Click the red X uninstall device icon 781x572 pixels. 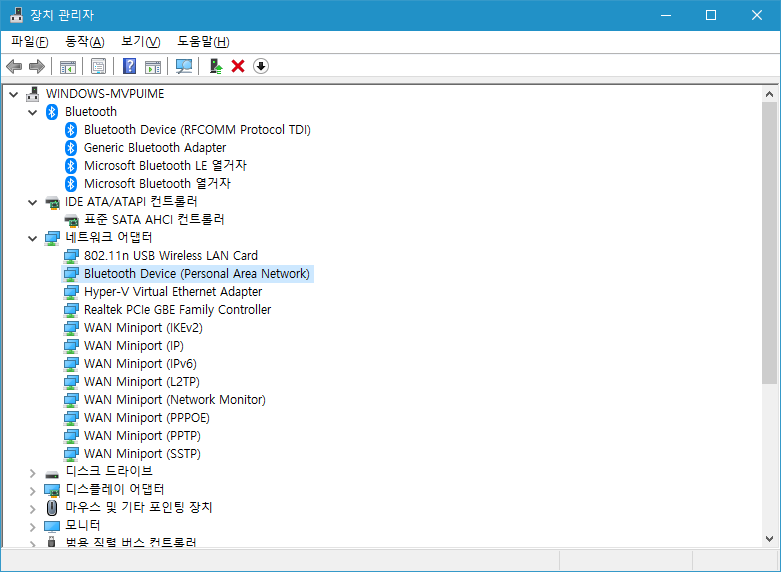coord(238,66)
